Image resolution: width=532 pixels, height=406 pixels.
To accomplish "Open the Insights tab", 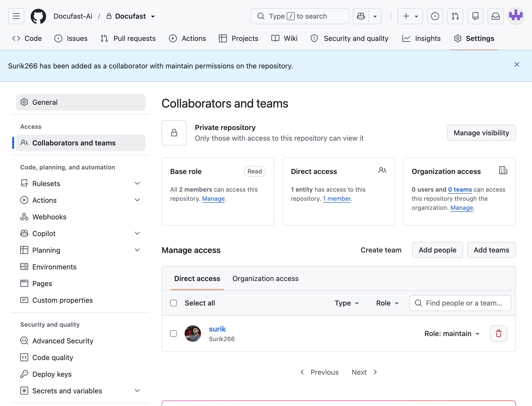I will (421, 38).
